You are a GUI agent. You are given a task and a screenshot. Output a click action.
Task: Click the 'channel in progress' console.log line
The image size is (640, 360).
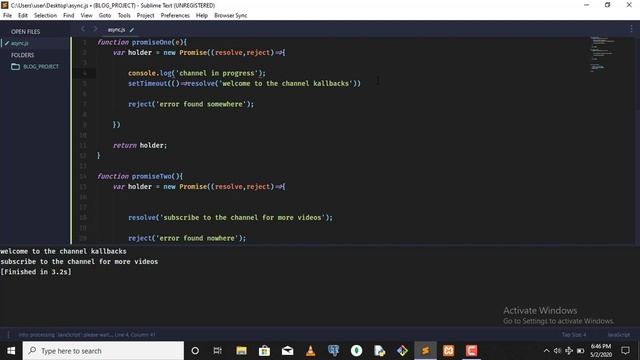[x=196, y=73]
